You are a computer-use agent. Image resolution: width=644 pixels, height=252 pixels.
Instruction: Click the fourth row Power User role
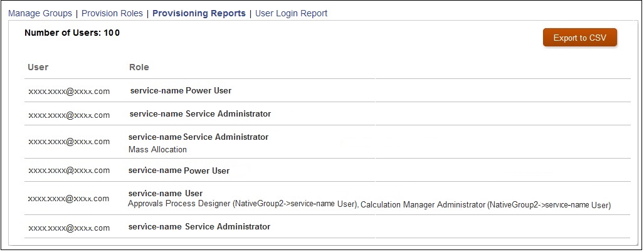click(179, 171)
